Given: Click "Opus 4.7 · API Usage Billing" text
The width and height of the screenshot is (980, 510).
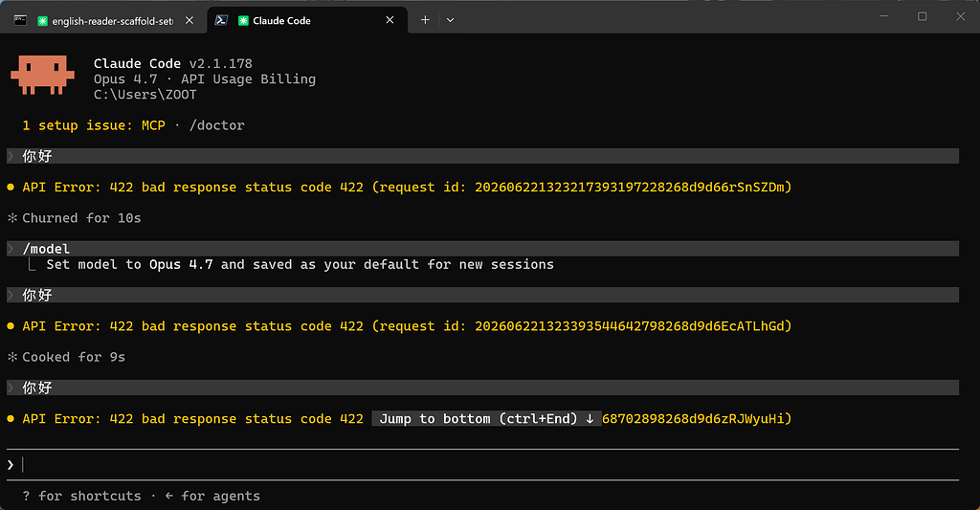Looking at the screenshot, I should [x=205, y=79].
